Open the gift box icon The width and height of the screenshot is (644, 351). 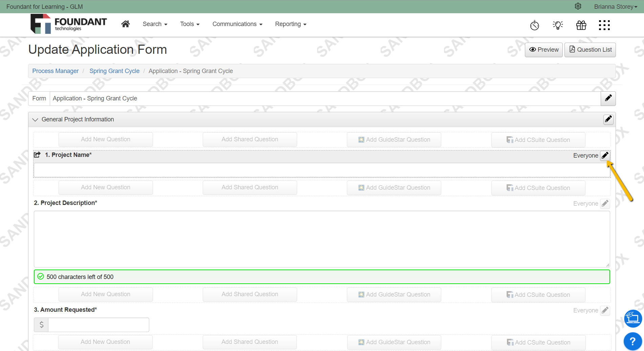point(581,25)
